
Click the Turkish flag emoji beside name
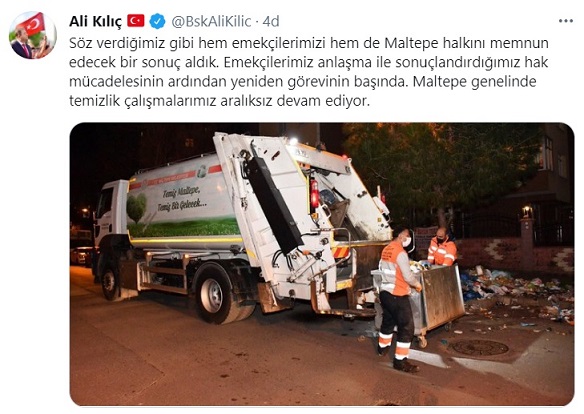click(x=136, y=21)
